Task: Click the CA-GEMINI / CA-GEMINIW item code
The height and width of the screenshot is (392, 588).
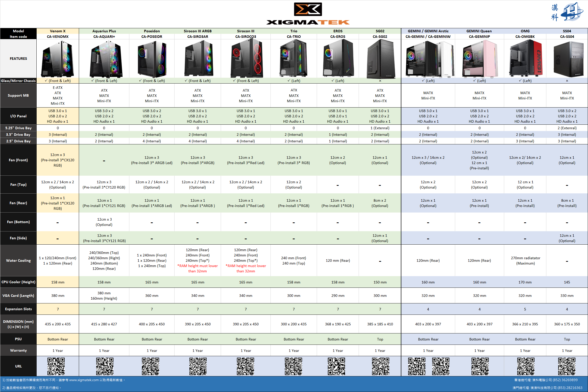Action: (x=428, y=37)
